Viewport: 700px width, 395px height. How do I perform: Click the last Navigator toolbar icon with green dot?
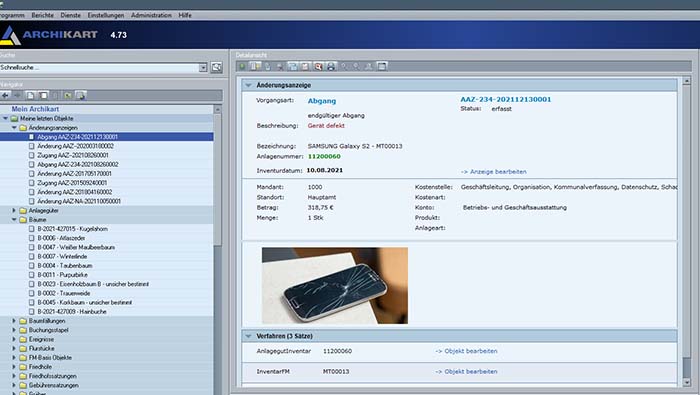(81, 96)
